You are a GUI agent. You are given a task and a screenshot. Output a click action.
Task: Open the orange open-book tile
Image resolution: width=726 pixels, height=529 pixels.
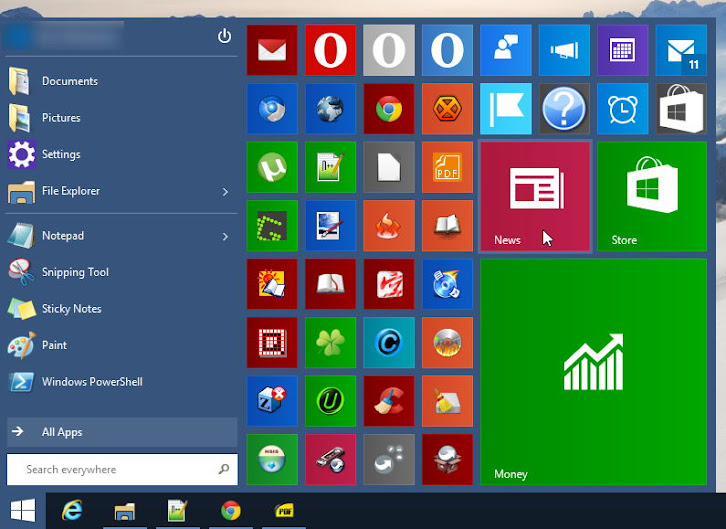tap(447, 225)
